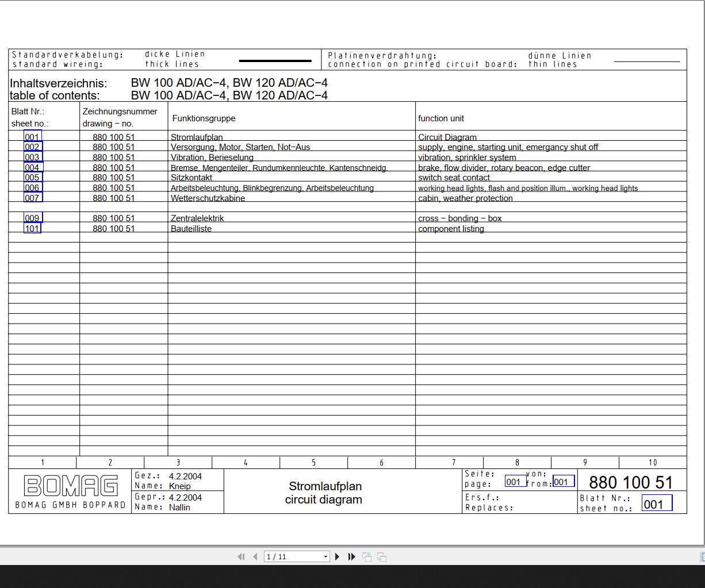Image resolution: width=705 pixels, height=588 pixels.
Task: Click drawing number 880 100 51 in the title block
Action: [631, 482]
